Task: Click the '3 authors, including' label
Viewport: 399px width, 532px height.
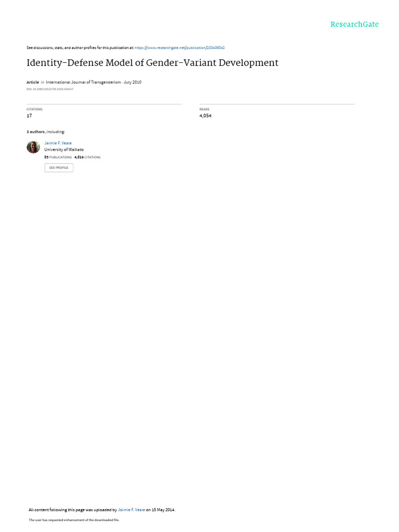Action: point(46,131)
